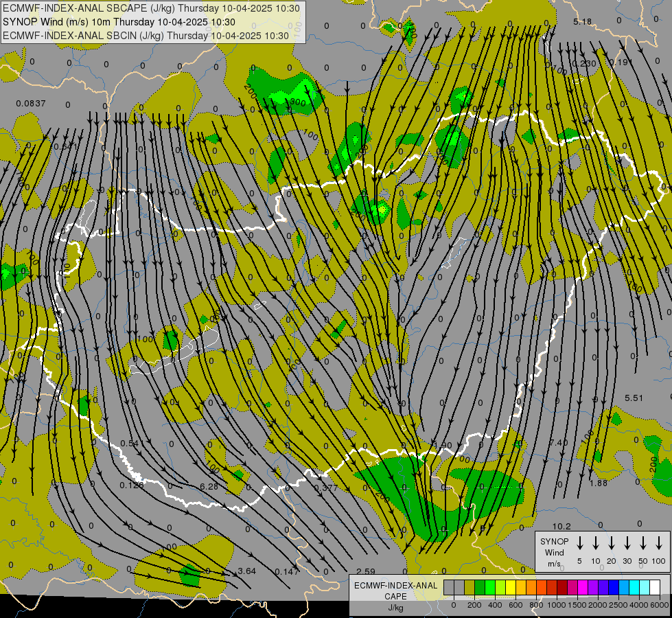Click the SBCAPE title line
The height and width of the screenshot is (618, 672).
(151, 8)
